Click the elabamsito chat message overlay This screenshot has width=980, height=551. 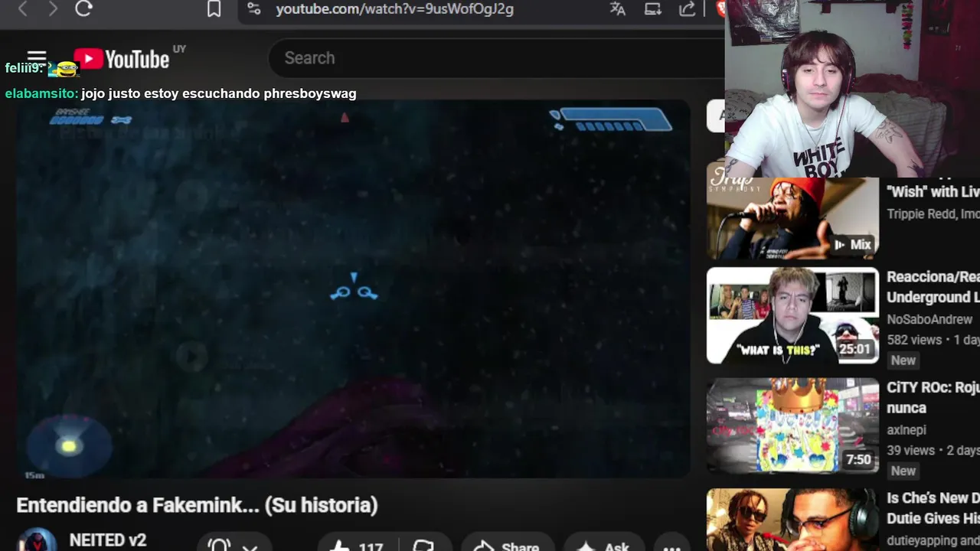[181, 93]
